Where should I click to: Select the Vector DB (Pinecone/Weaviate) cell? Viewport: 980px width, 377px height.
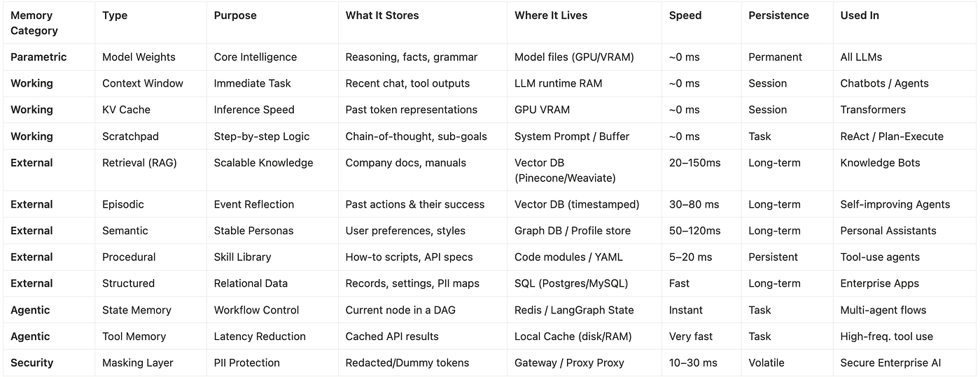point(565,171)
